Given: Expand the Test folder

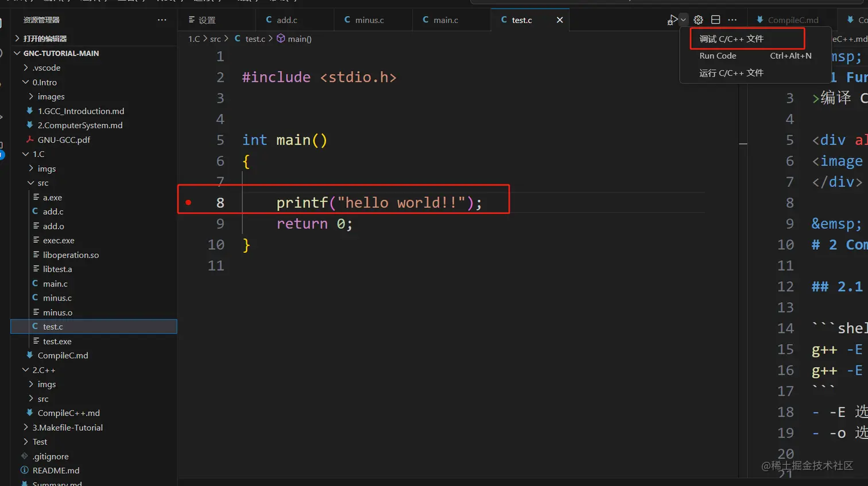Looking at the screenshot, I should pos(94,442).
